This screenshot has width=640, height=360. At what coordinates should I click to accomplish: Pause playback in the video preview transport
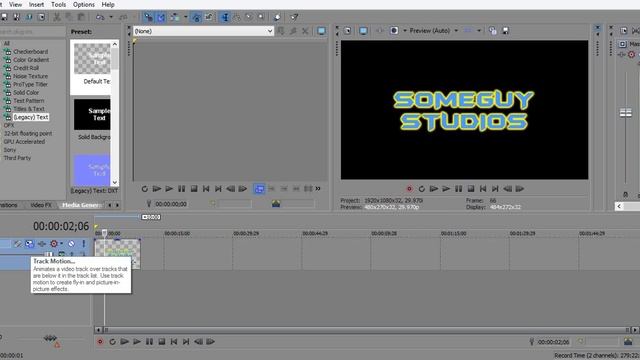click(458, 189)
